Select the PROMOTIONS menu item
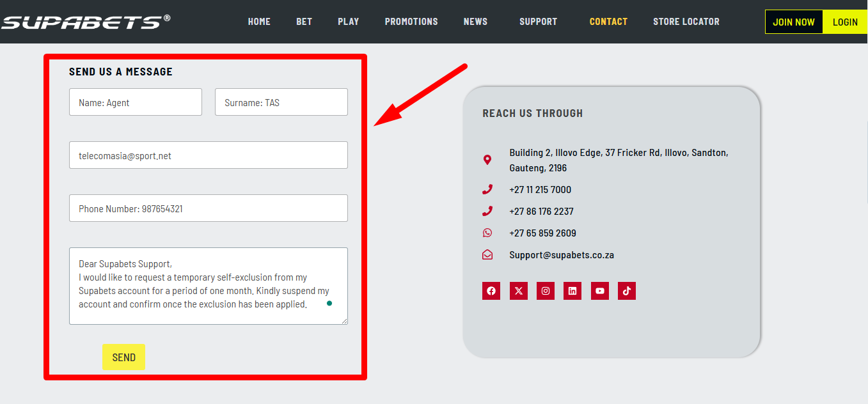The height and width of the screenshot is (404, 868). tap(411, 21)
